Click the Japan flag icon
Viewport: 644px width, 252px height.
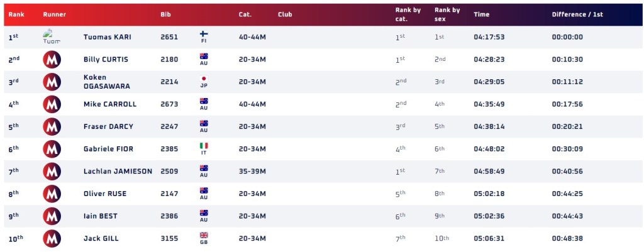pyautogui.click(x=204, y=79)
